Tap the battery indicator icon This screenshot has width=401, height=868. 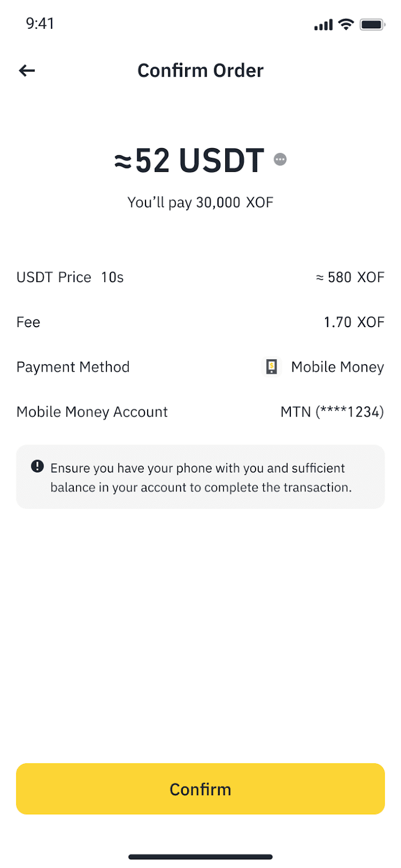click(372, 24)
